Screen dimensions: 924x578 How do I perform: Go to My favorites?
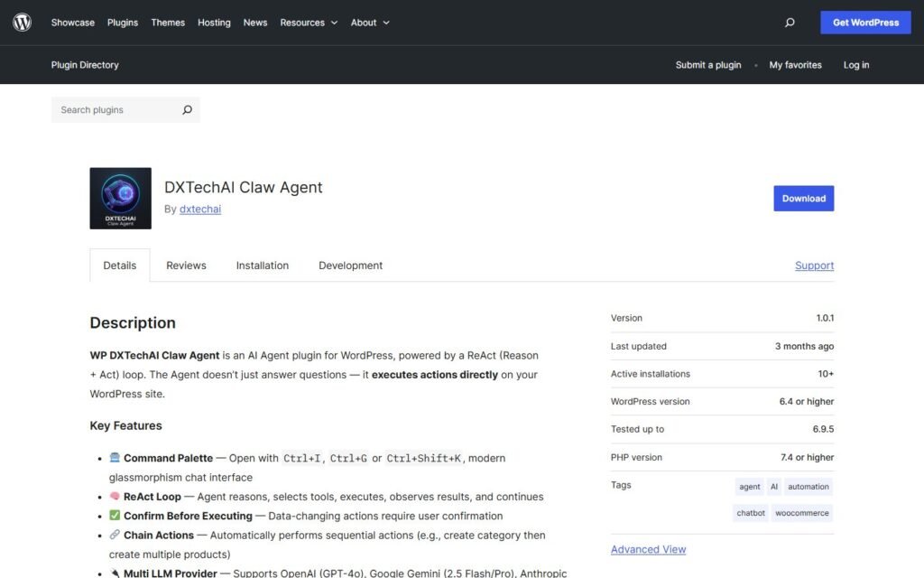tap(795, 65)
